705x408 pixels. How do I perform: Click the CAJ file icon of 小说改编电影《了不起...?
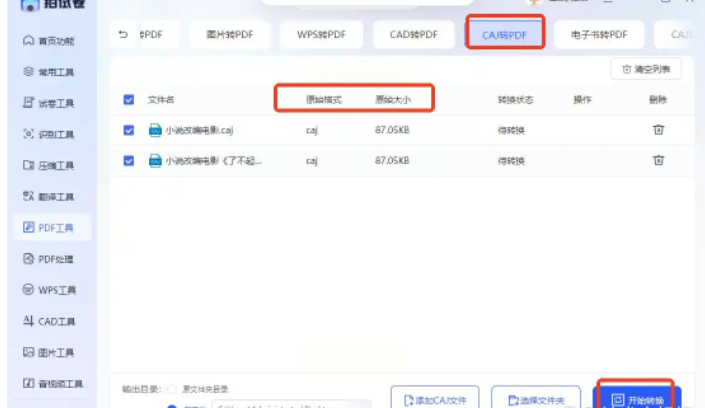pyautogui.click(x=155, y=161)
